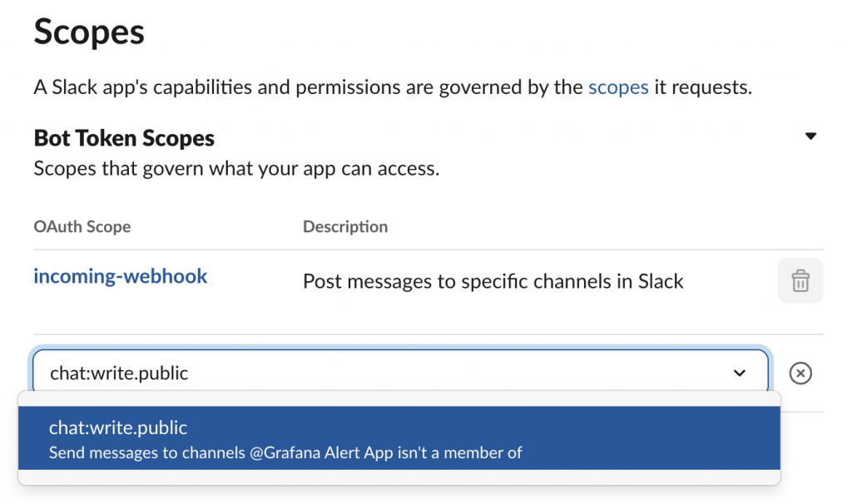
Task: Click the Bot Token Scopes section title
Action: pyautogui.click(x=124, y=138)
